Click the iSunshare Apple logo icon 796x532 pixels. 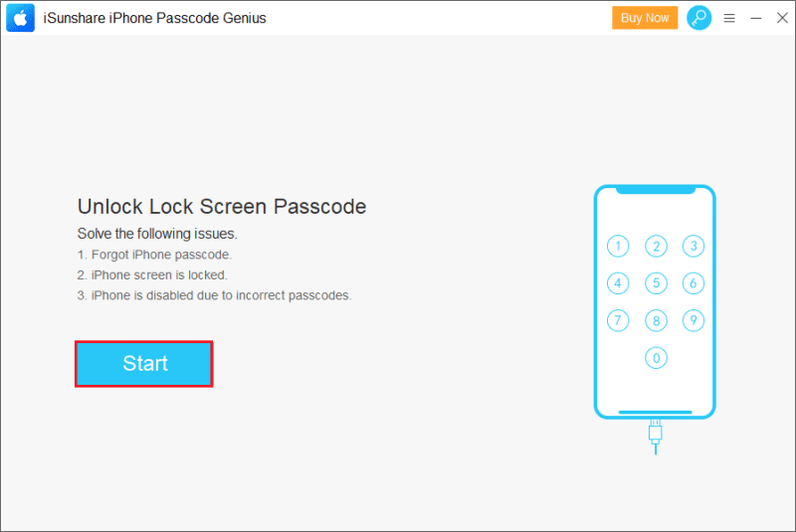pos(20,18)
